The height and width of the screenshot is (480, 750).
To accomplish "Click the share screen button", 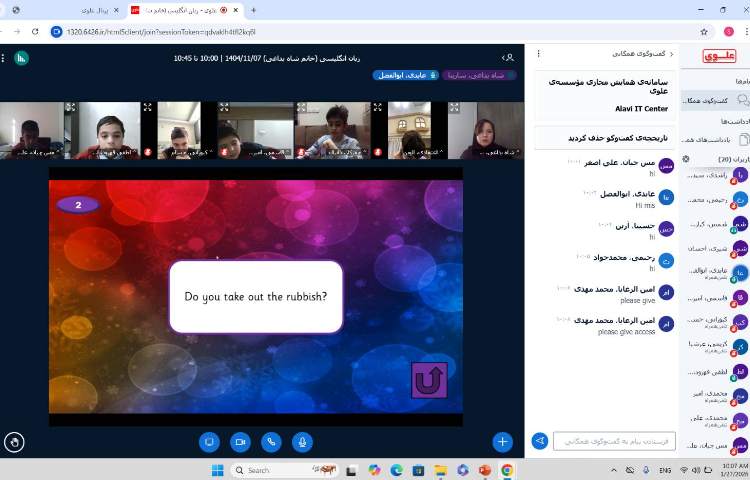I will coord(209,442).
